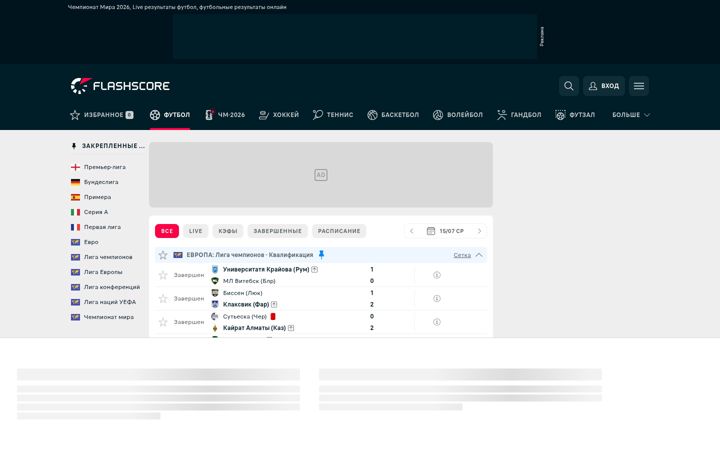Switch to ХОККЕЙ tab
The height and width of the screenshot is (450, 720).
tap(279, 115)
